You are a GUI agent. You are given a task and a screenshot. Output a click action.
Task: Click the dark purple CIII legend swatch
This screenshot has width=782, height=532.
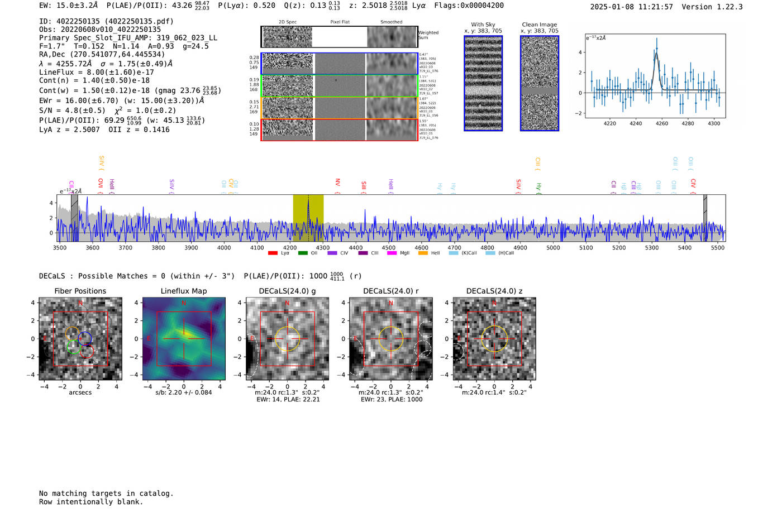coord(363,253)
